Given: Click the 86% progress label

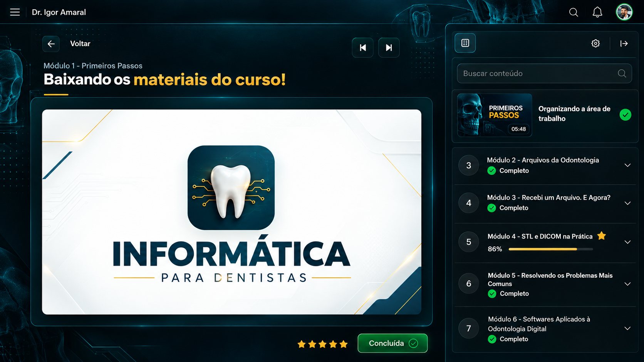Looking at the screenshot, I should tap(495, 249).
